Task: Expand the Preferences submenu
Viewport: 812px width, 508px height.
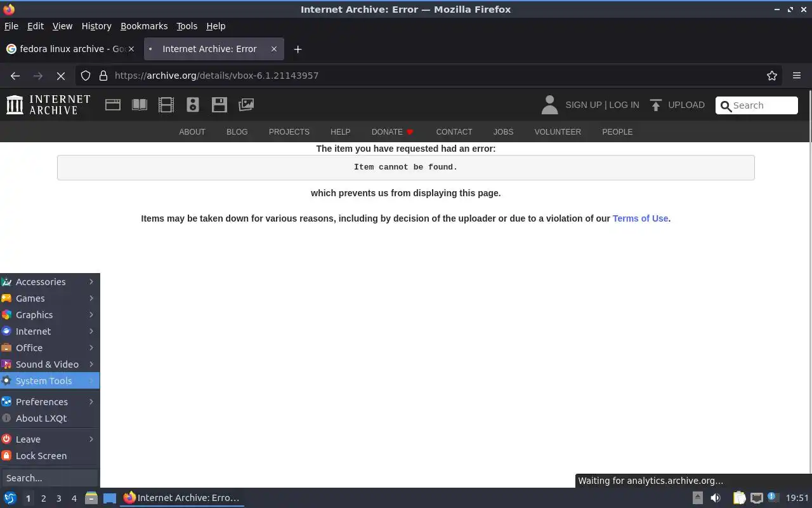Action: [x=50, y=402]
